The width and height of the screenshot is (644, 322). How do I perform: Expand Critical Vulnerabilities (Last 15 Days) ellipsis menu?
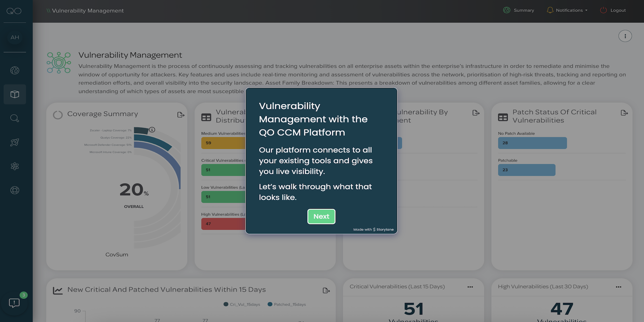tap(470, 287)
